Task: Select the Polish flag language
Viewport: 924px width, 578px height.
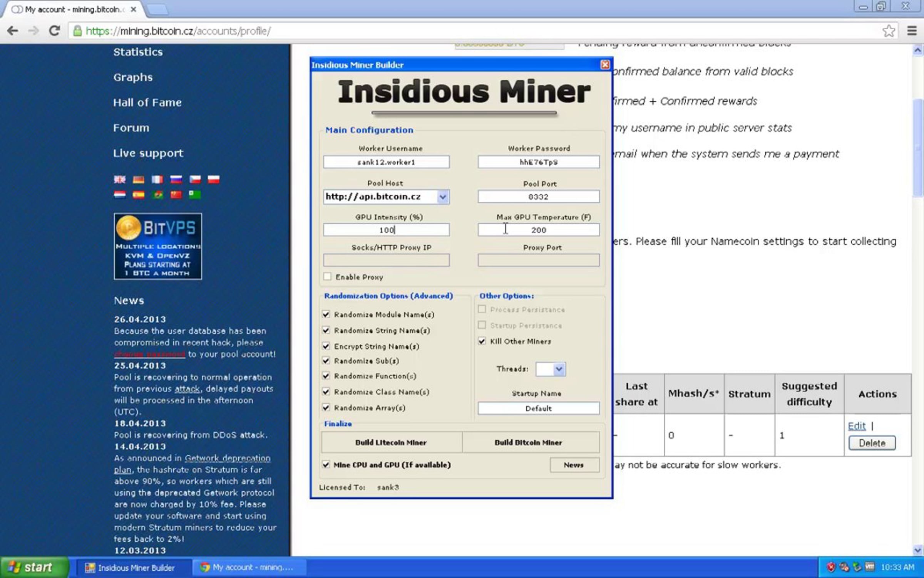Action: pos(214,180)
